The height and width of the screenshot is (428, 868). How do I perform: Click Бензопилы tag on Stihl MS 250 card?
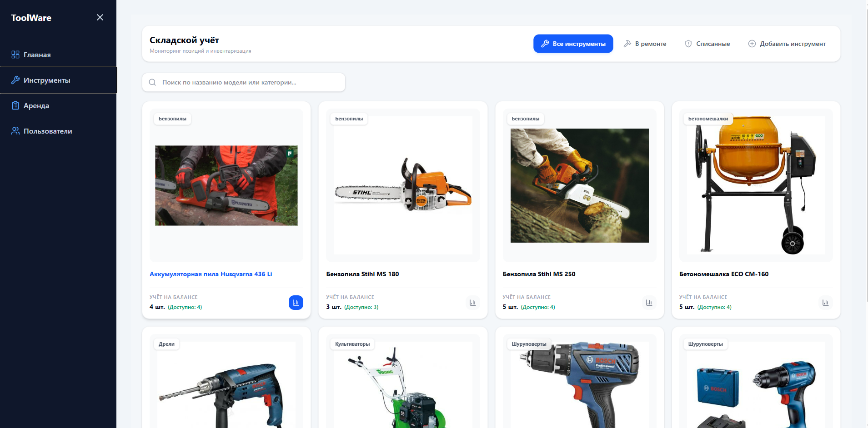click(525, 119)
